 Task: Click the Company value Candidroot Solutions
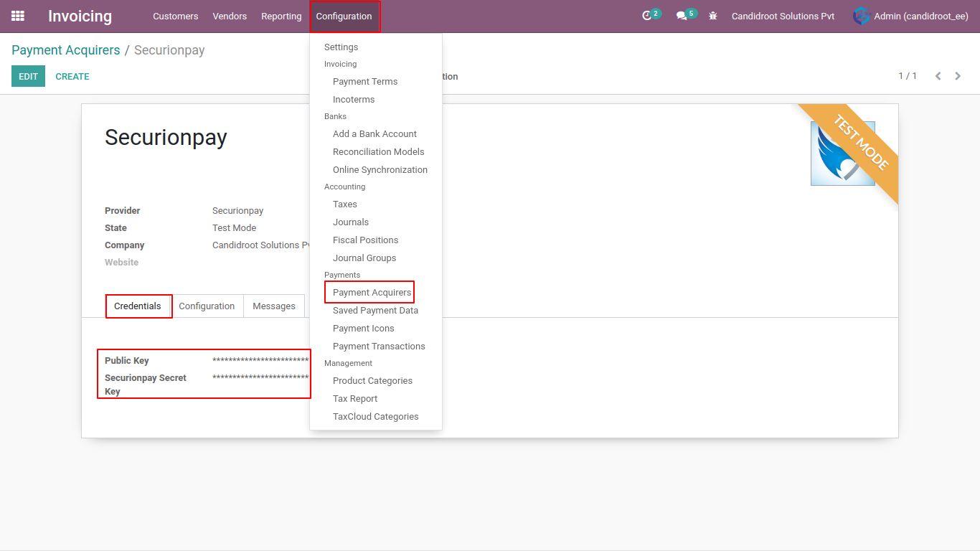260,245
